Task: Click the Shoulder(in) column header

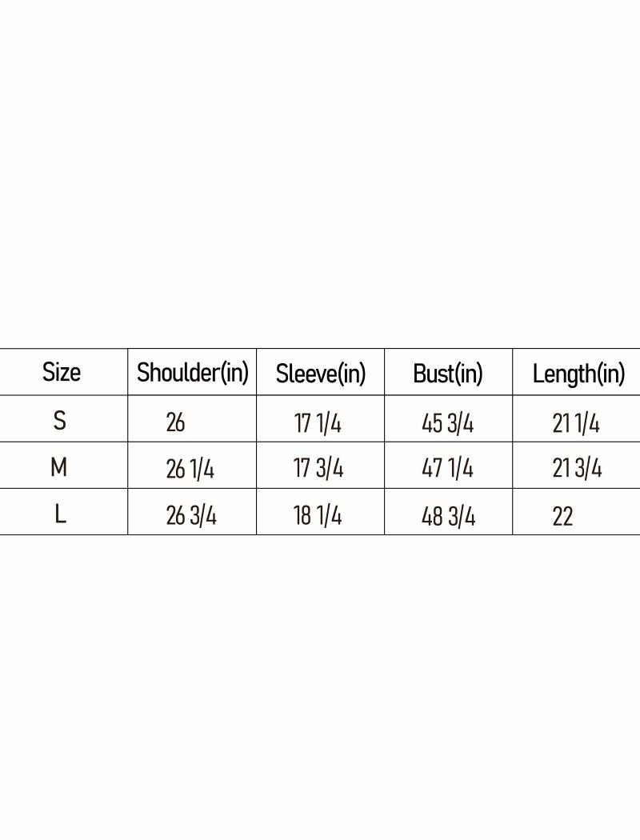Action: tap(193, 373)
